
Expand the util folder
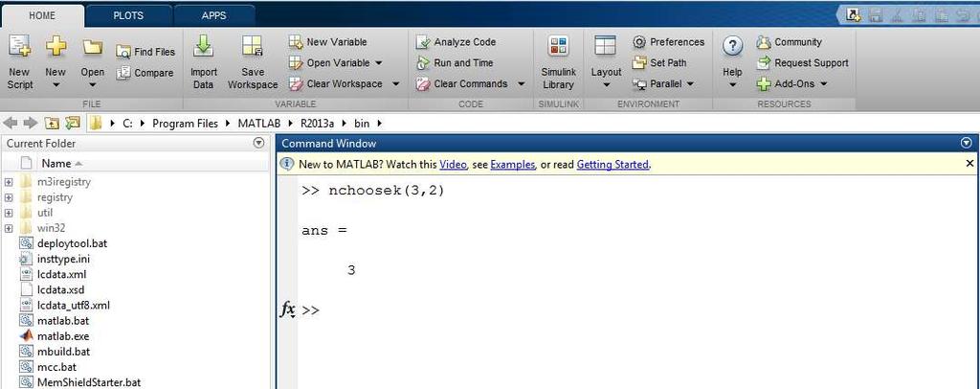click(x=9, y=213)
